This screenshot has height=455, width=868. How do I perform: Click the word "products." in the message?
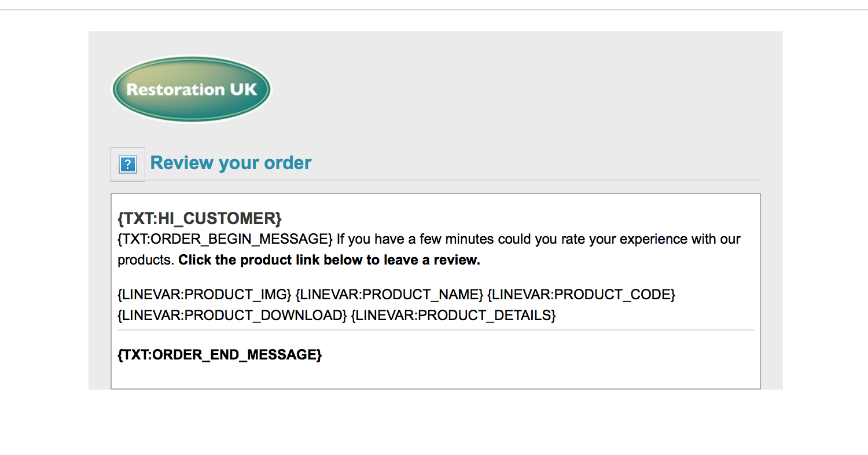[x=146, y=260]
